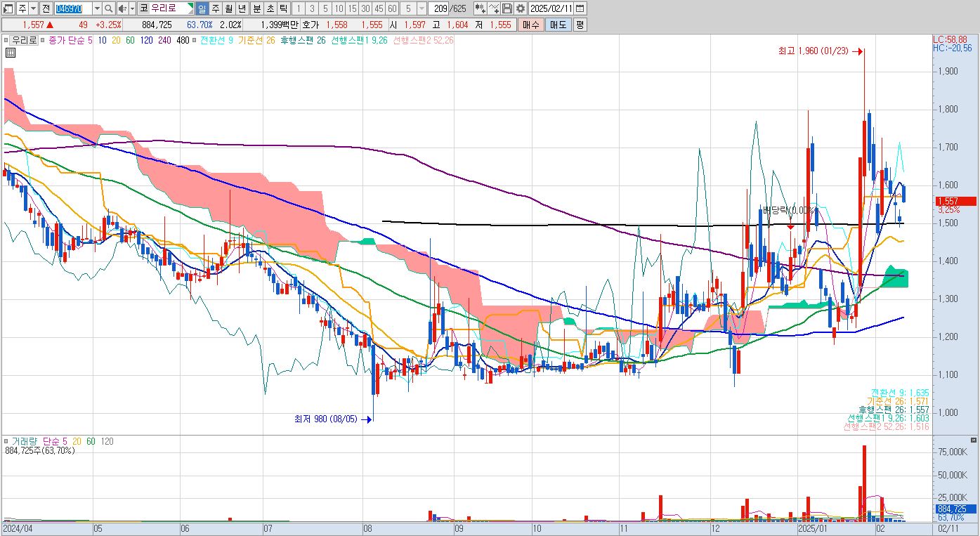Image resolution: width=980 pixels, height=536 pixels.
Task: Click the 평 button next to 매도
Action: 580,25
